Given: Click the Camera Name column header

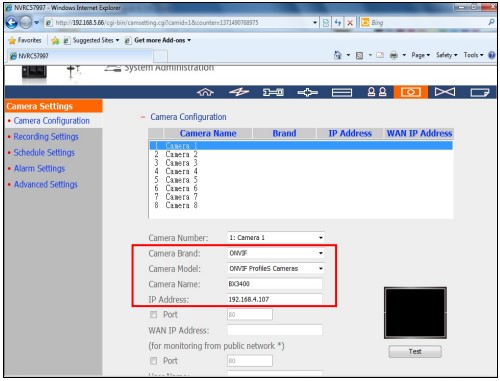Looking at the screenshot, I should tap(208, 133).
